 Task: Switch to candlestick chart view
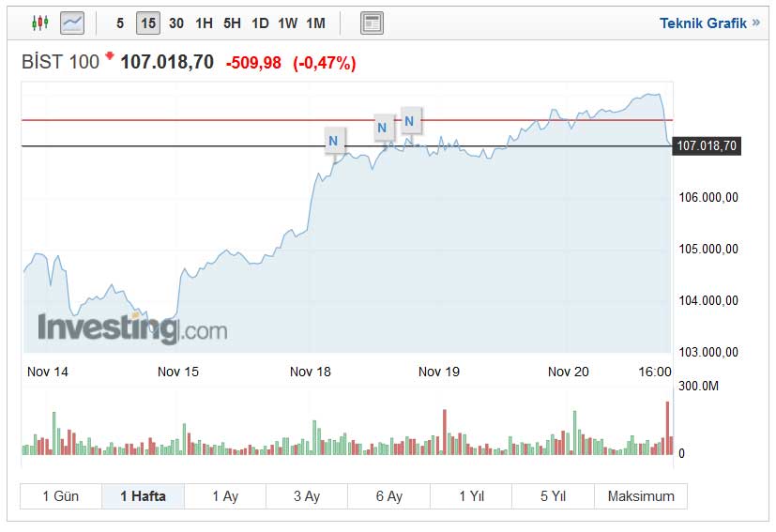click(x=40, y=23)
